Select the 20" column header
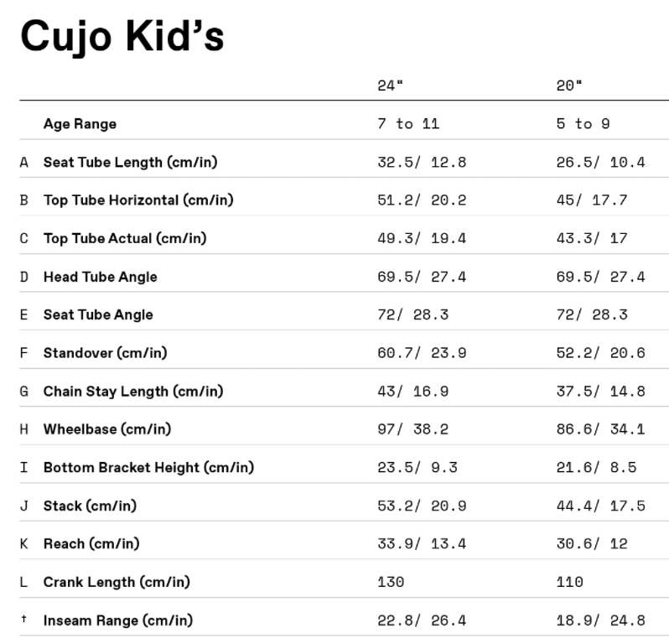 568,86
